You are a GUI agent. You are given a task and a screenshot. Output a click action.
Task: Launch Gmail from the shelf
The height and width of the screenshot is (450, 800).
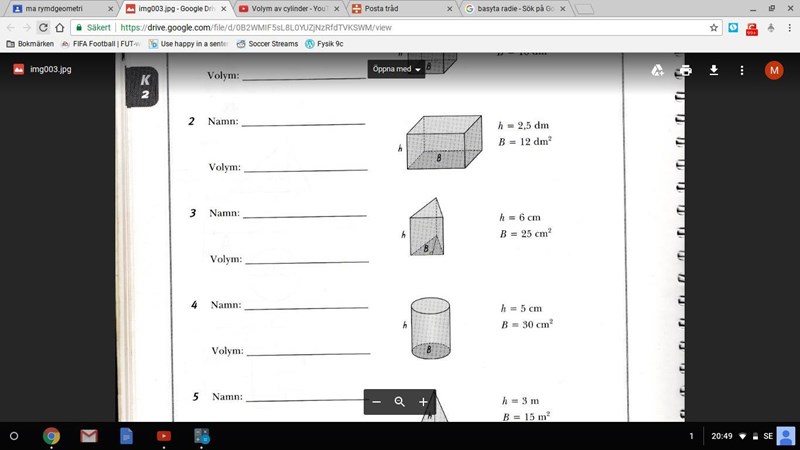pyautogui.click(x=89, y=437)
